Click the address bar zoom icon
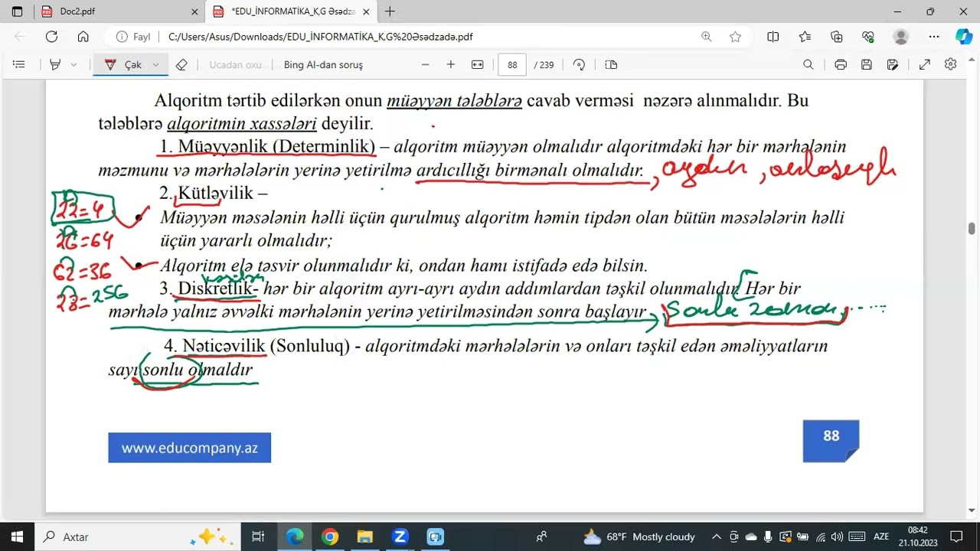Image resolution: width=980 pixels, height=551 pixels. tap(706, 37)
